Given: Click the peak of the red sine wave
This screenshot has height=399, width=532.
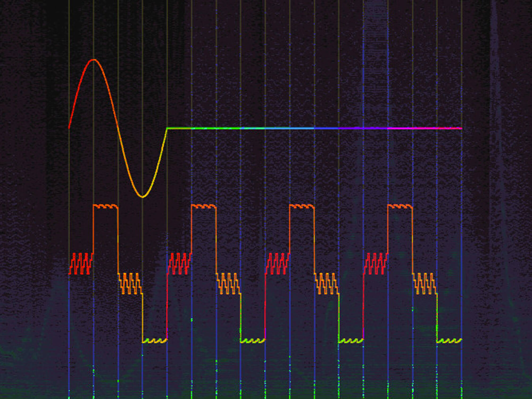Looking at the screenshot, I should pyautogui.click(x=93, y=60).
